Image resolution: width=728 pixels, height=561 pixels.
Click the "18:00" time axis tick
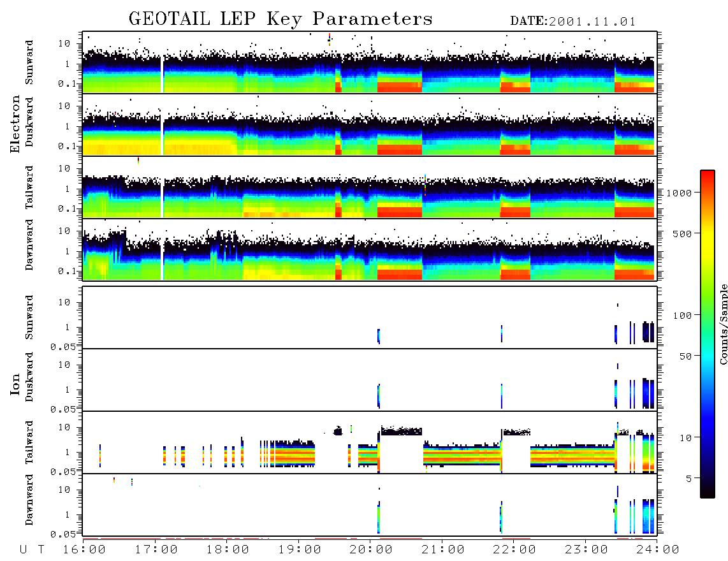[228, 550]
